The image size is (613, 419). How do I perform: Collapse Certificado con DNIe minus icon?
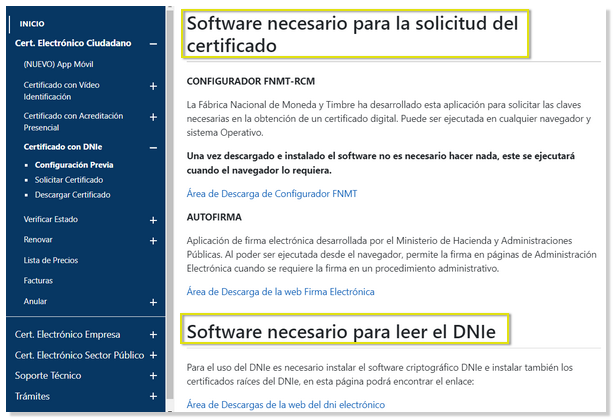(153, 148)
